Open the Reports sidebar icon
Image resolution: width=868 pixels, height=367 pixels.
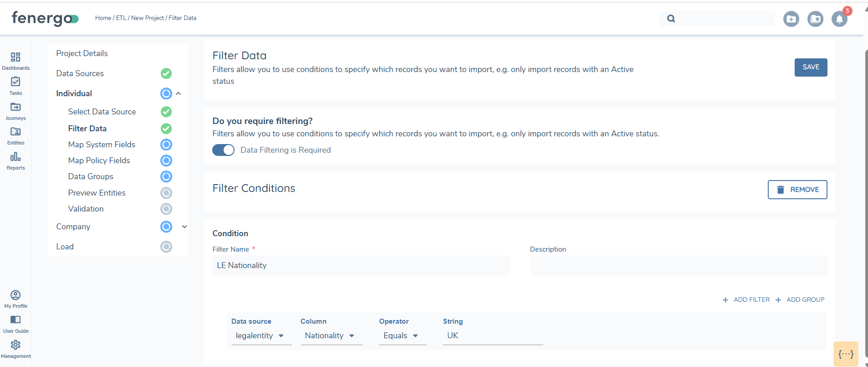(15, 157)
